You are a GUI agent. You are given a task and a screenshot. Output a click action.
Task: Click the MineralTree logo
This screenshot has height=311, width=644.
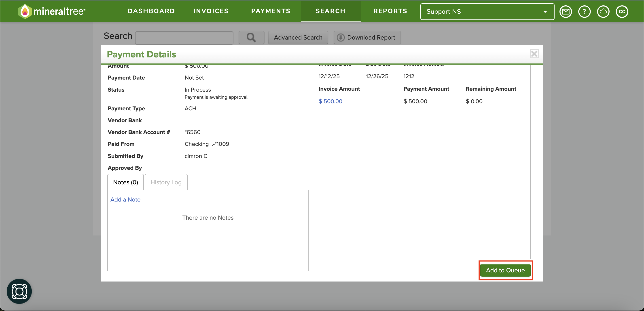click(52, 11)
